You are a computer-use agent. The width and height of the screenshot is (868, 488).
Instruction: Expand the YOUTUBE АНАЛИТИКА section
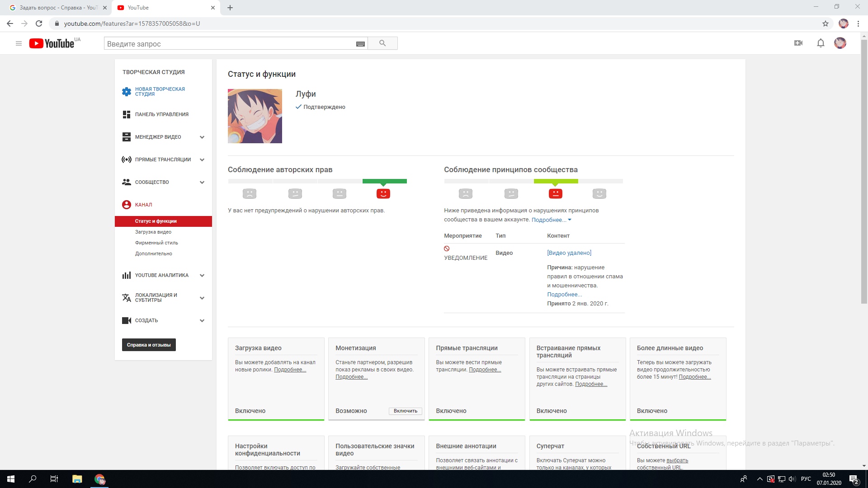pyautogui.click(x=202, y=275)
